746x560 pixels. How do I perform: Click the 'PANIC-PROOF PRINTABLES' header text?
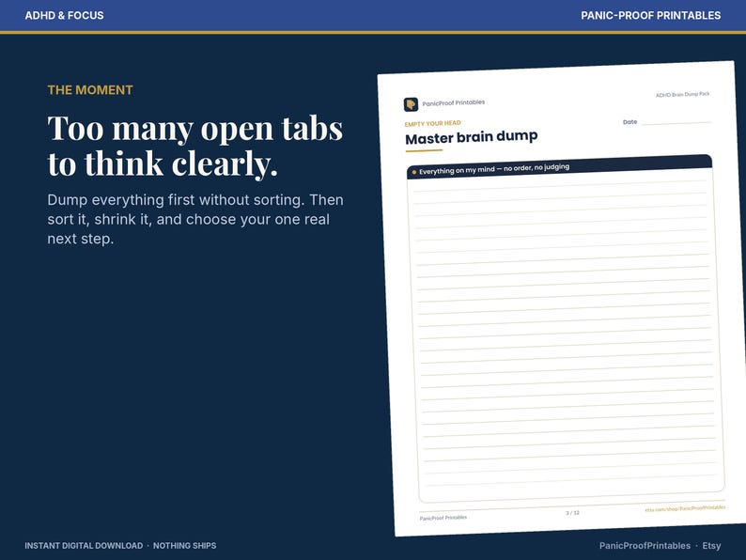tap(650, 16)
